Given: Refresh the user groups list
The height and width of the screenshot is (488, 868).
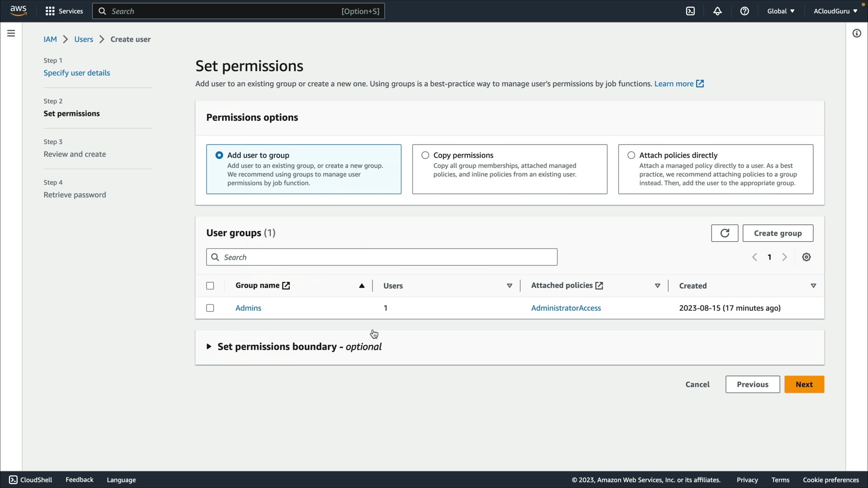Looking at the screenshot, I should (724, 233).
